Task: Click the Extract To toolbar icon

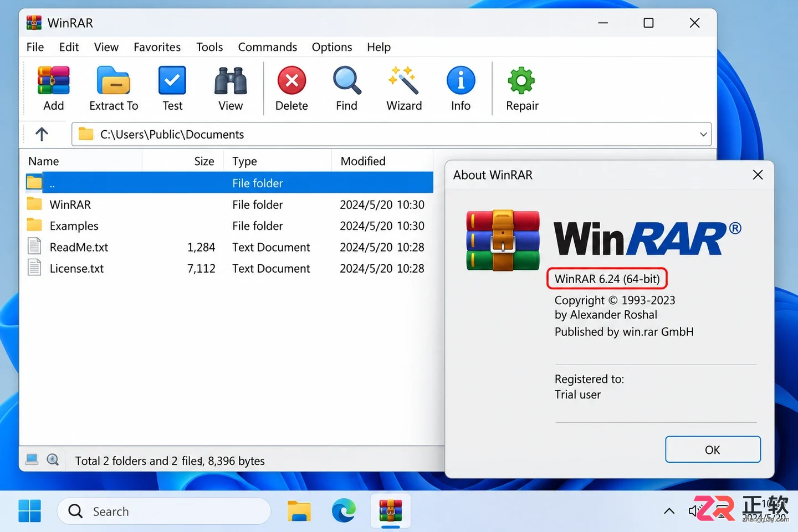Action: [x=114, y=88]
